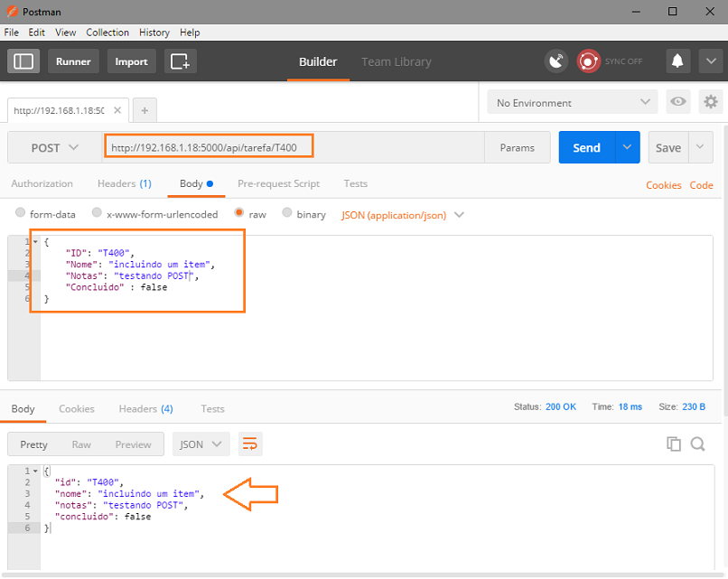Click the "Notas" line in request body
Image resolution: width=728 pixels, height=579 pixels.
point(132,275)
